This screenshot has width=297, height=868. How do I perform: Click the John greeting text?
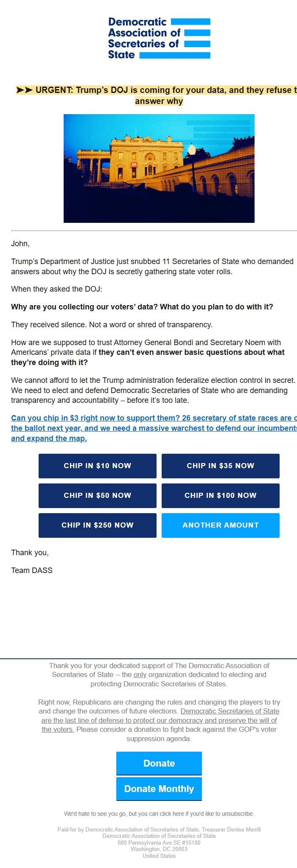18,244
